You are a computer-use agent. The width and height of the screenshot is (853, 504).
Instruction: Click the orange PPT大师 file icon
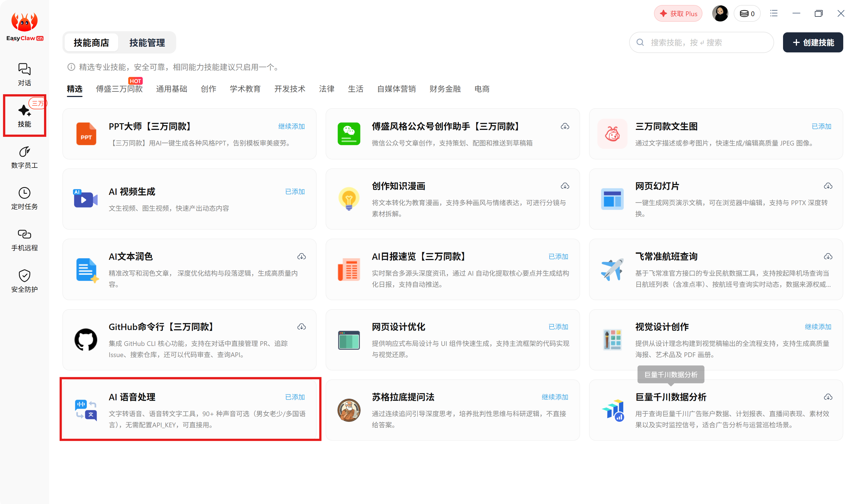[86, 134]
